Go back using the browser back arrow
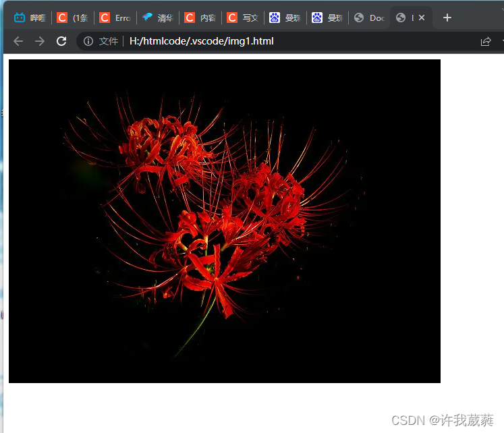 18,41
